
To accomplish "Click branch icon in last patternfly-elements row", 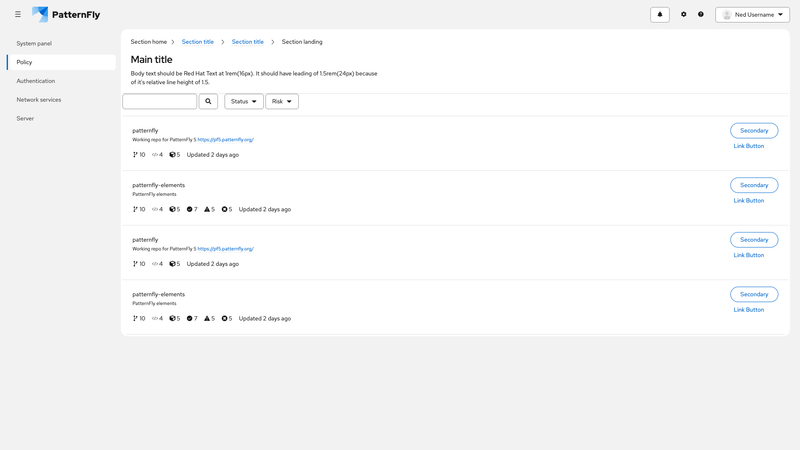I will click(x=135, y=318).
